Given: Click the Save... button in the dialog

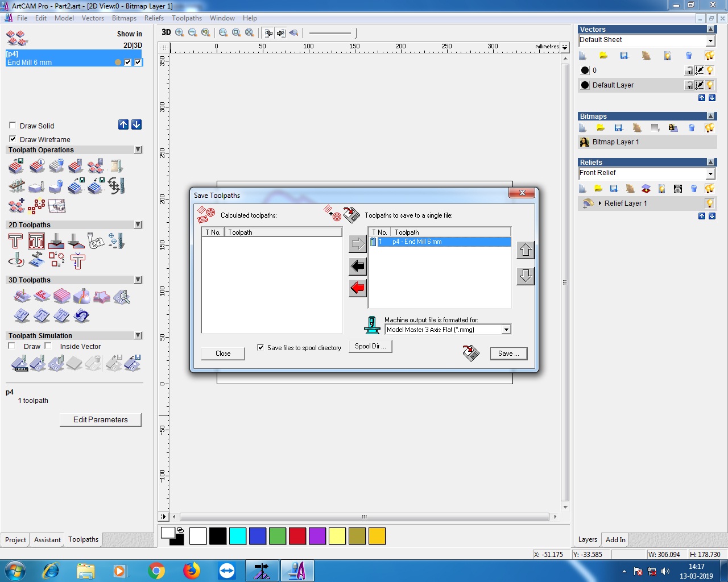Looking at the screenshot, I should tap(508, 354).
